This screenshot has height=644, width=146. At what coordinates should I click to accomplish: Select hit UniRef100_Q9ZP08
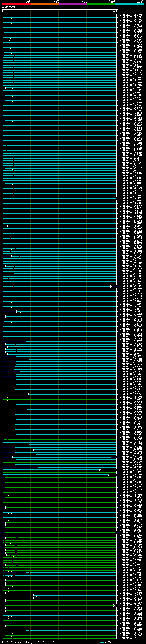[x=131, y=15]
